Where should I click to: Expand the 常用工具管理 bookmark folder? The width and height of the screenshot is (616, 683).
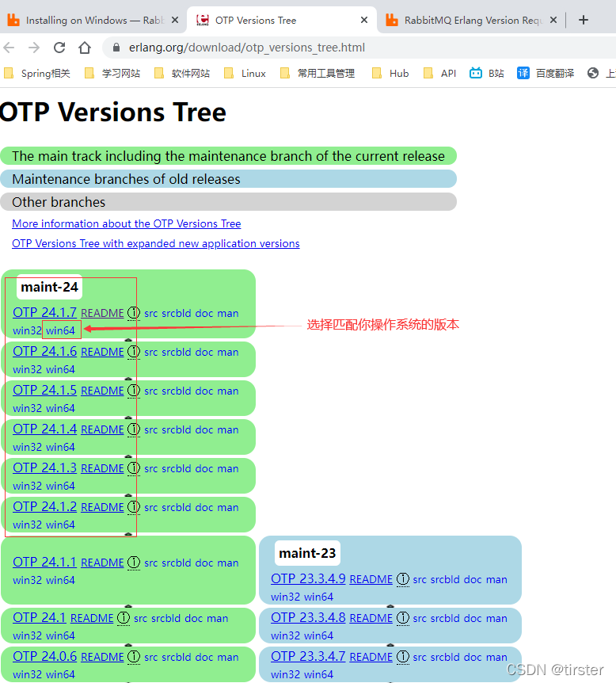(318, 73)
